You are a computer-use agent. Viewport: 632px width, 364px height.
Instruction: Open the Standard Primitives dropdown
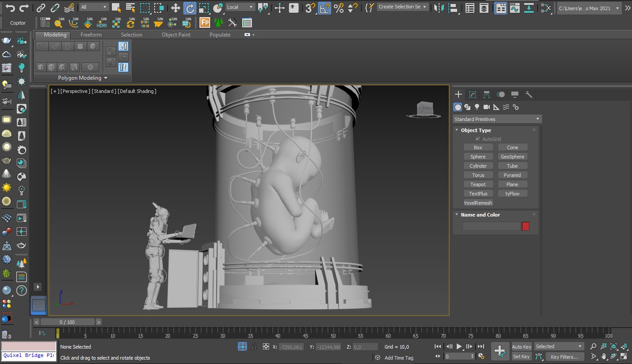497,119
